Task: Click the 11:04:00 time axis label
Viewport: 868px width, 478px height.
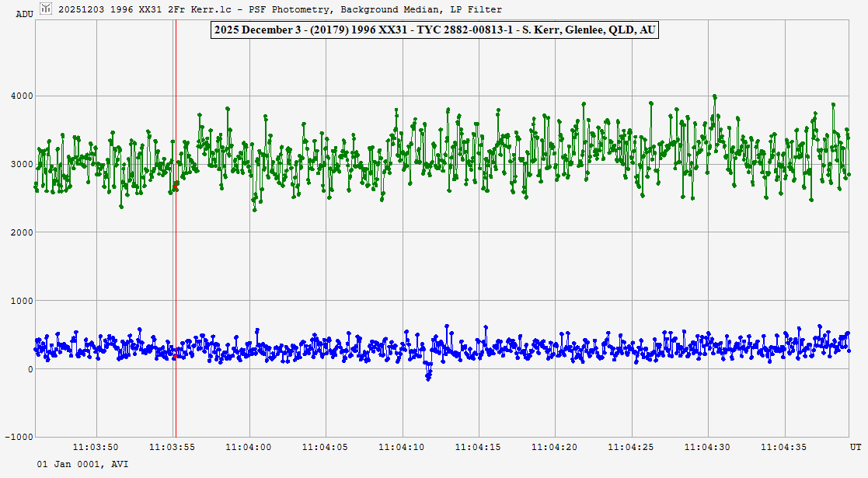Action: point(249,448)
